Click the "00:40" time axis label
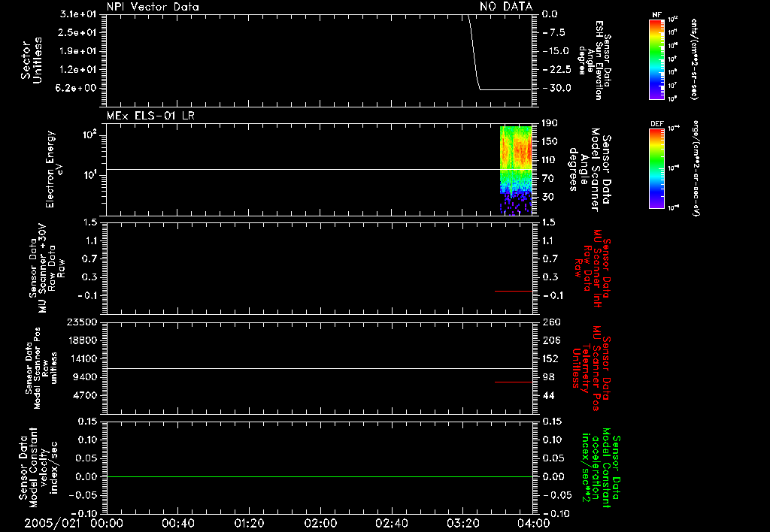 click(177, 523)
